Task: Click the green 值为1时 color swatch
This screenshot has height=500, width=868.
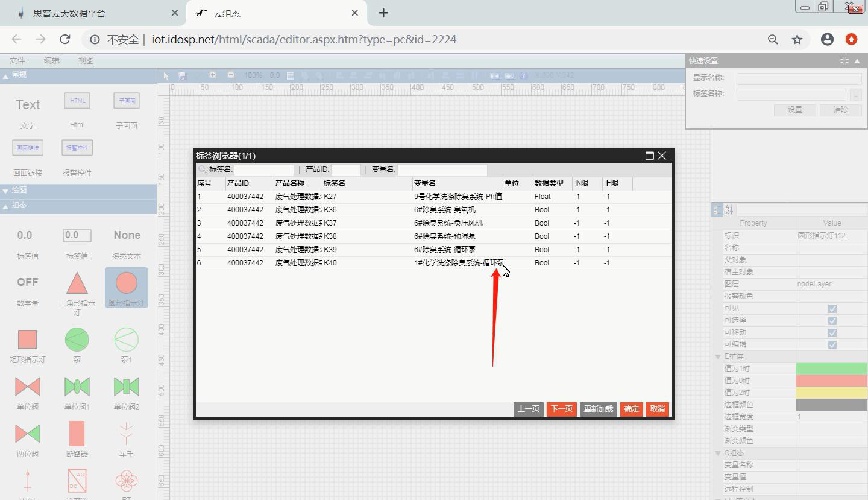Action: pyautogui.click(x=831, y=369)
